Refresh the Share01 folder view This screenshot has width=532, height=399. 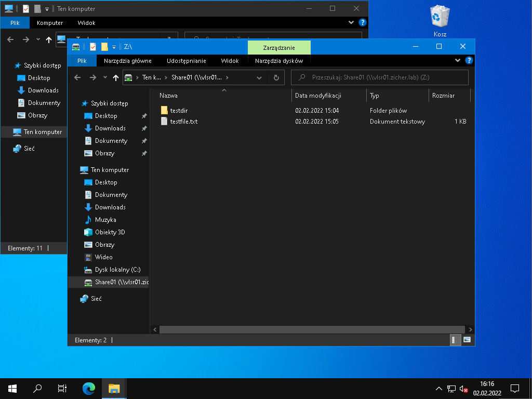coord(276,77)
